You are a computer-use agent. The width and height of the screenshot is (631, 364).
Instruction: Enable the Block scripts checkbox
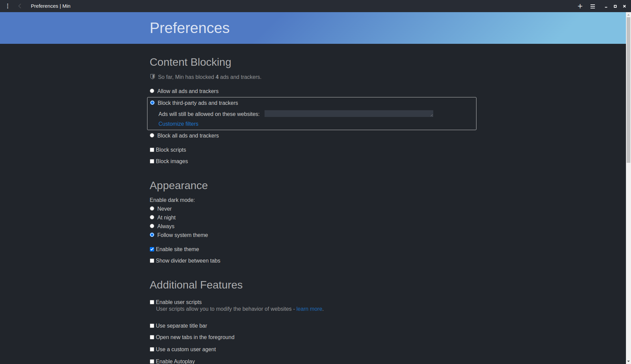pos(152,150)
